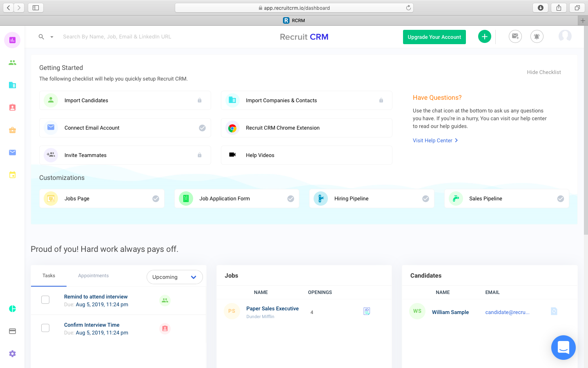Click the checkmark on the Jobs Page card
This screenshot has height=368, width=588.
156,199
